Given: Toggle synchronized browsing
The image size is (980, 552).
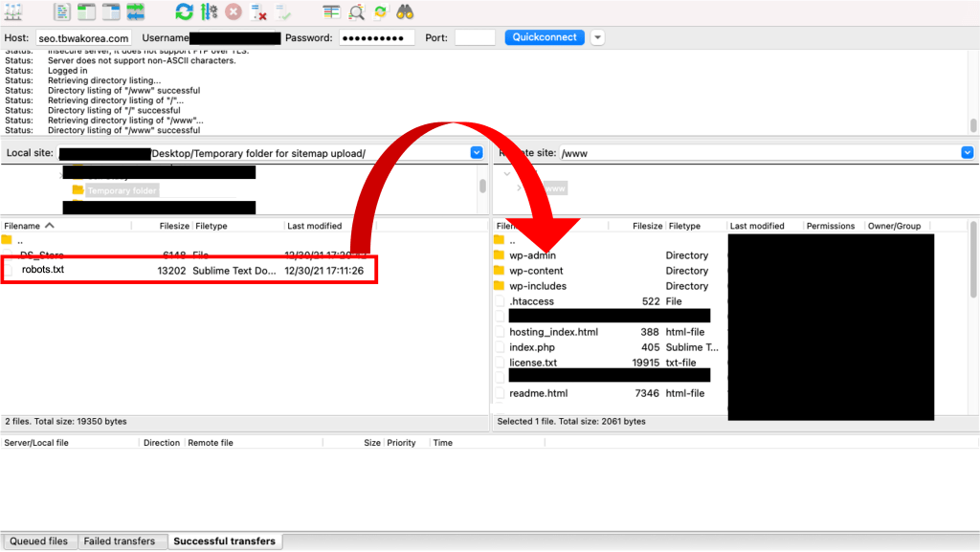Looking at the screenshot, I should pyautogui.click(x=381, y=11).
